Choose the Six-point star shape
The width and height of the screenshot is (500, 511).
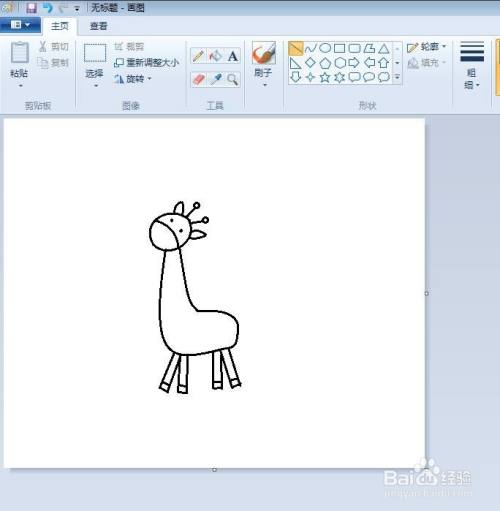coord(340,77)
